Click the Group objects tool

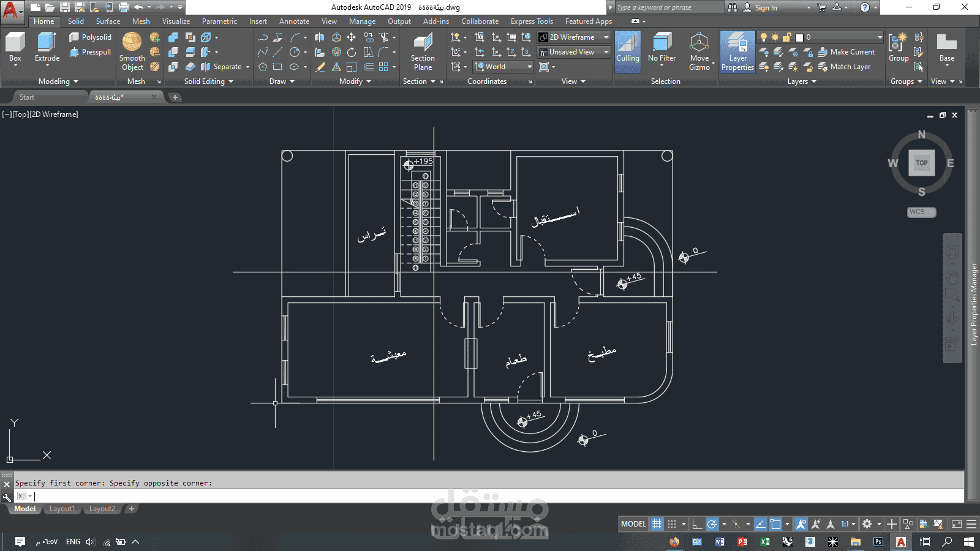pyautogui.click(x=899, y=48)
